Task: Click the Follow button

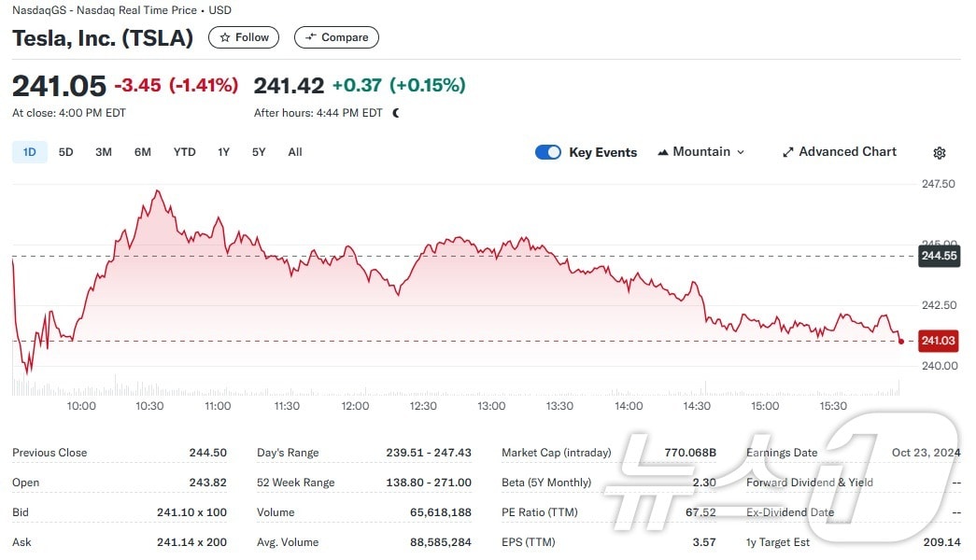Action: tap(243, 37)
